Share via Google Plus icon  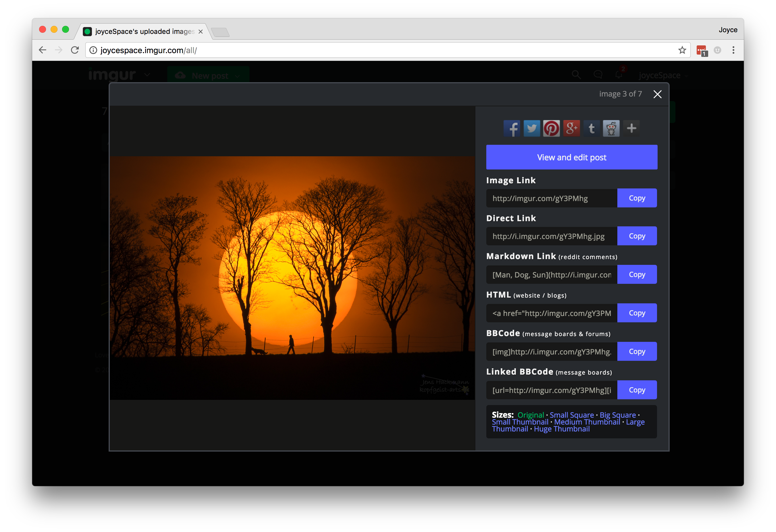pyautogui.click(x=571, y=128)
